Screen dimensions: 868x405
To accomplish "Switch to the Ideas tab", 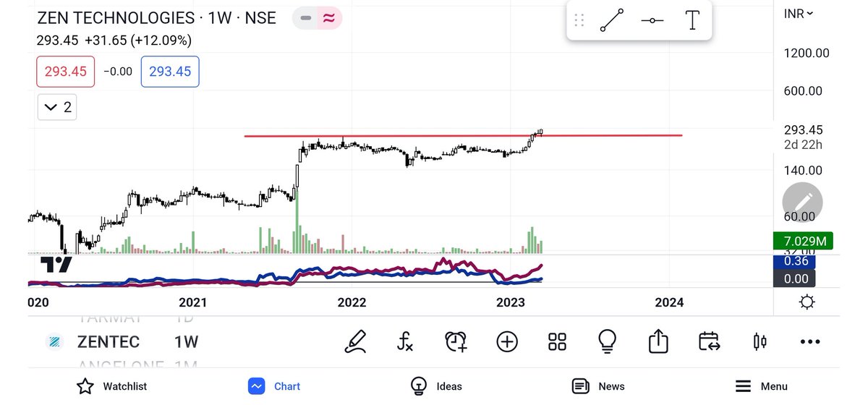I will (x=436, y=386).
